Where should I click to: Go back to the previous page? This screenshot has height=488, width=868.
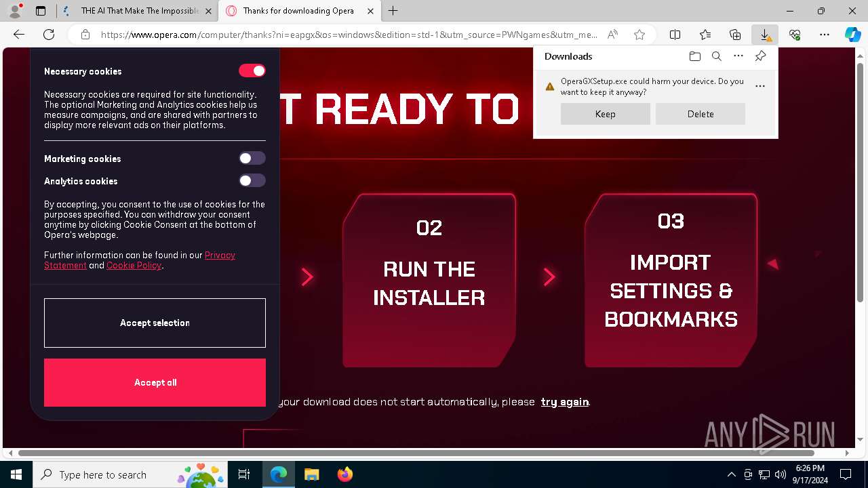click(x=19, y=35)
